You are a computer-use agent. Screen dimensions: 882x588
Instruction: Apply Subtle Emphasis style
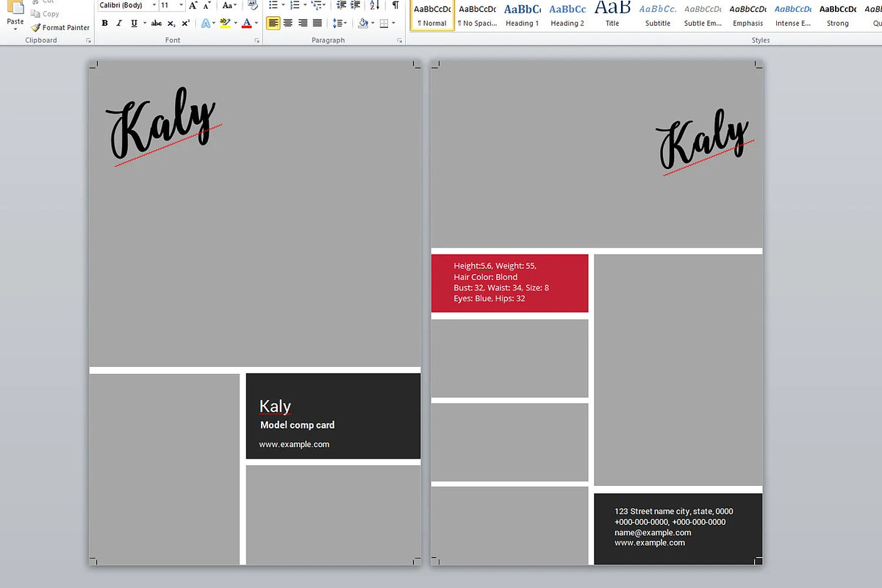click(703, 15)
